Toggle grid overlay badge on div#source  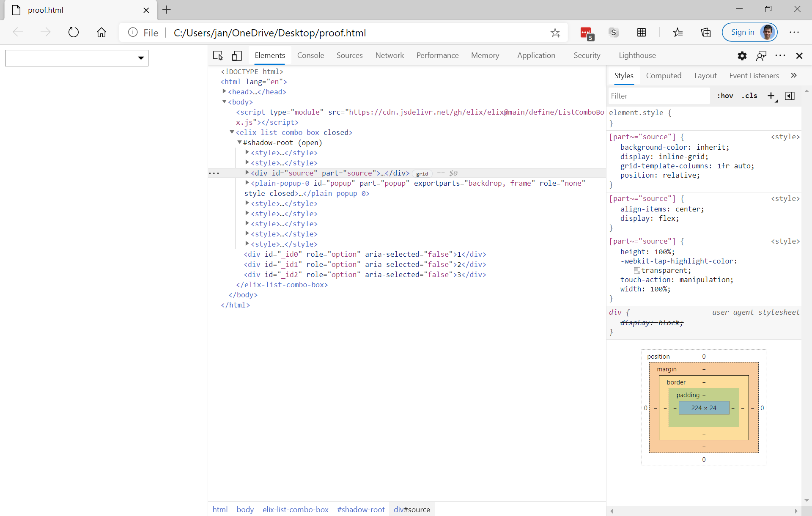(422, 173)
